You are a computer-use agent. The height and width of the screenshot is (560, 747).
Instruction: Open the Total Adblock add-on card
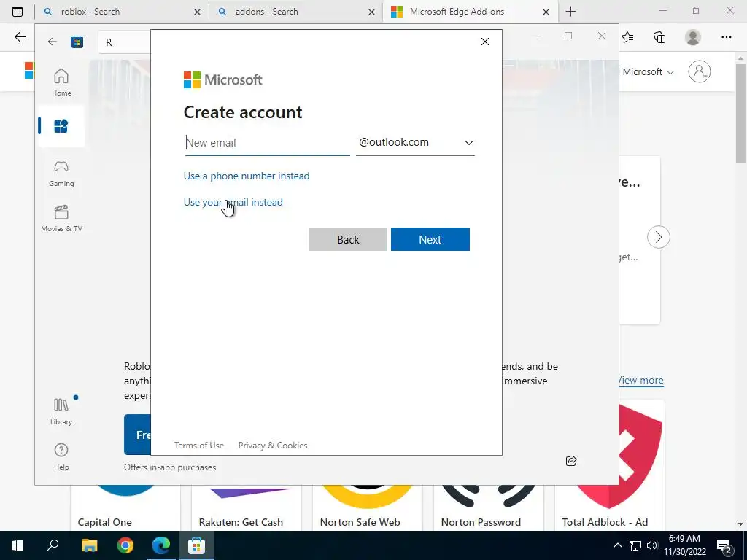point(609,507)
